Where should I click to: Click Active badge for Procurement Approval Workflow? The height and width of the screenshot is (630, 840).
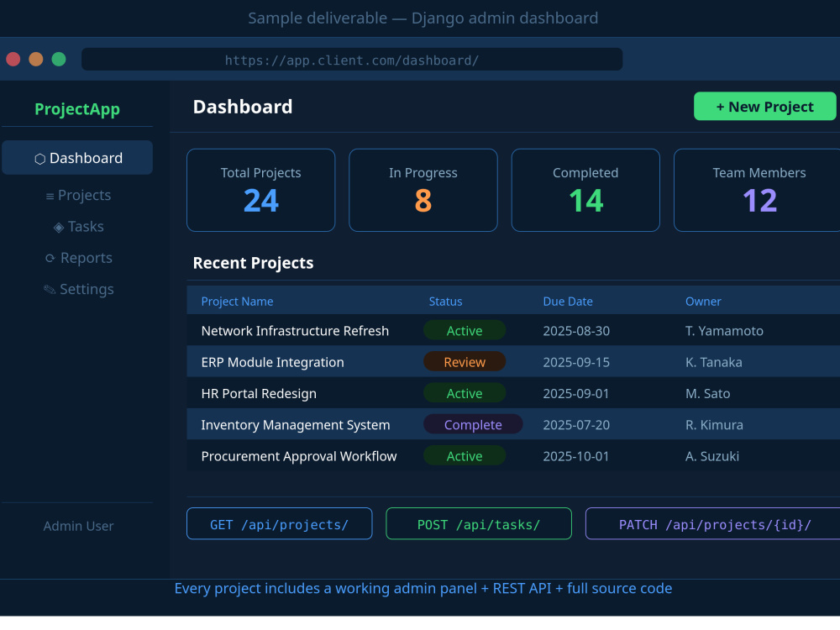465,455
